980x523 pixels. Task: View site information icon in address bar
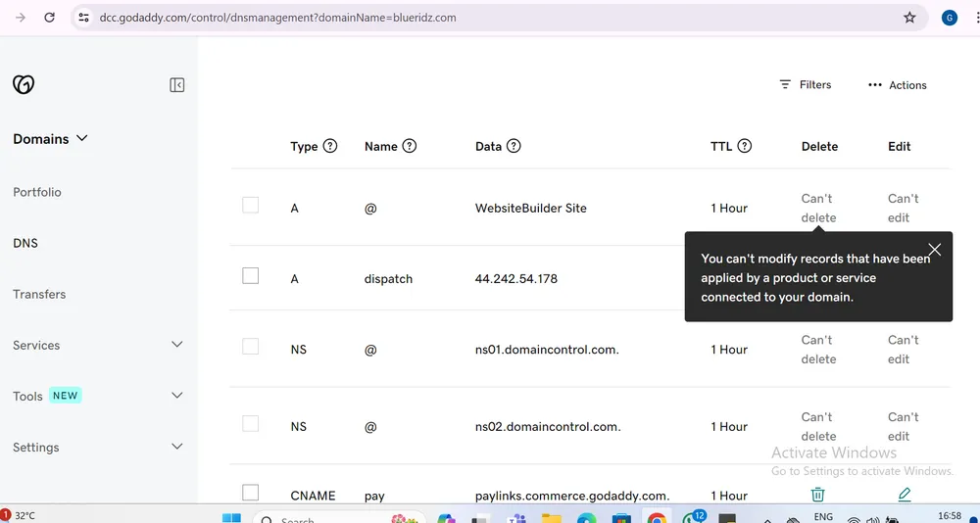83,18
